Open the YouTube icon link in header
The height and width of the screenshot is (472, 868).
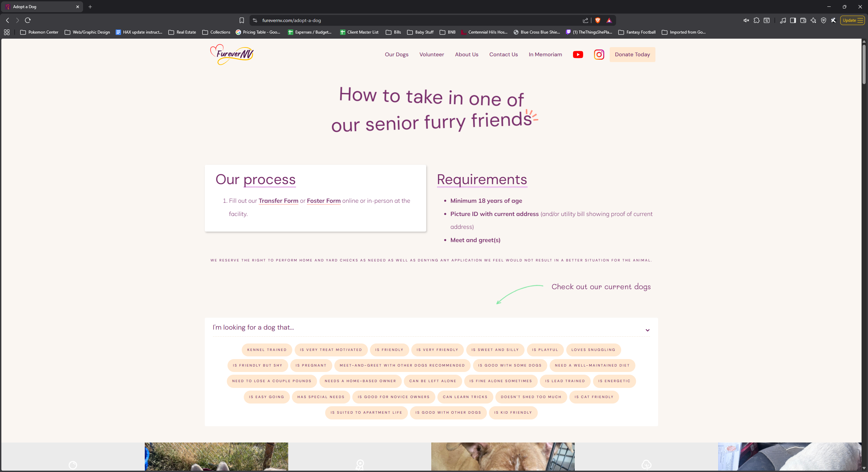578,55
